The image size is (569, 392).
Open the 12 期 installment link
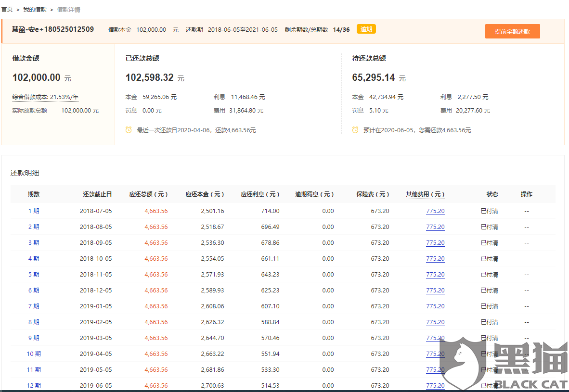[34, 385]
